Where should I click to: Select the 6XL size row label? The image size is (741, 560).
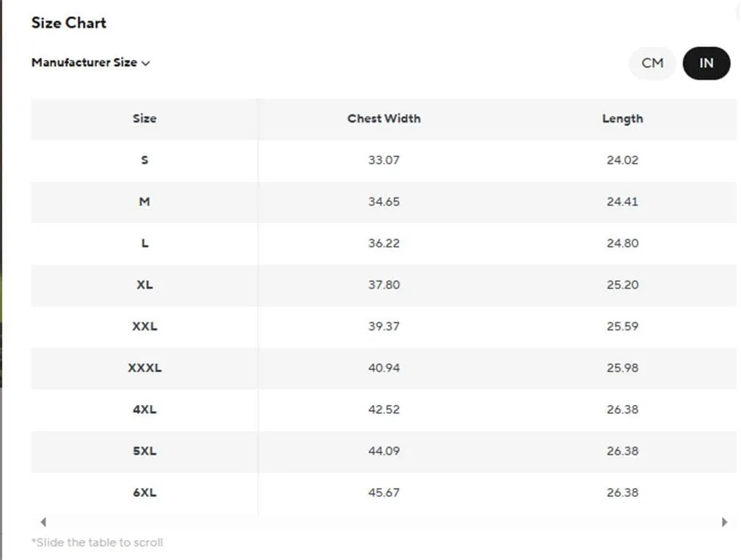pyautogui.click(x=145, y=493)
